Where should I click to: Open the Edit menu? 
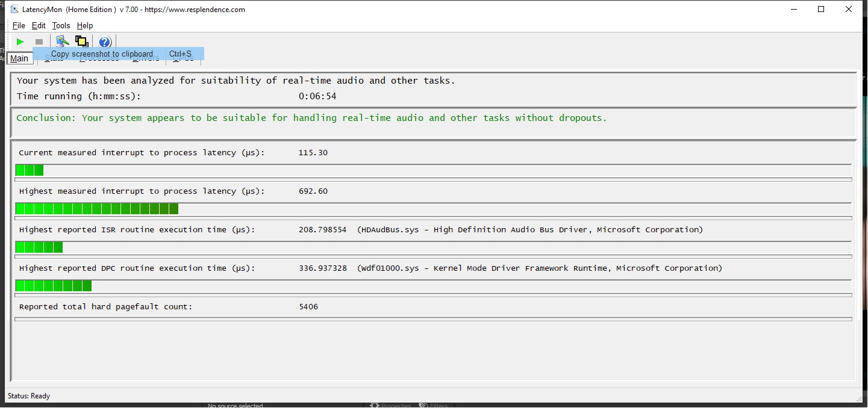[39, 25]
